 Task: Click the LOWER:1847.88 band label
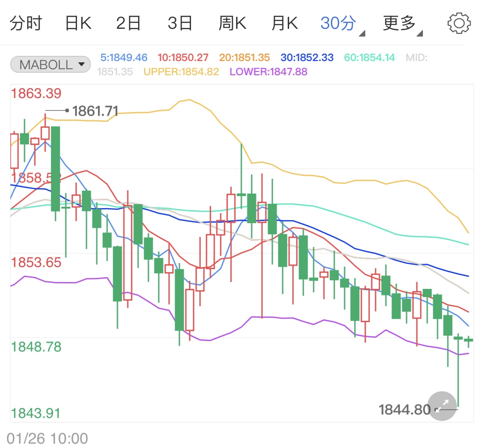pos(268,72)
